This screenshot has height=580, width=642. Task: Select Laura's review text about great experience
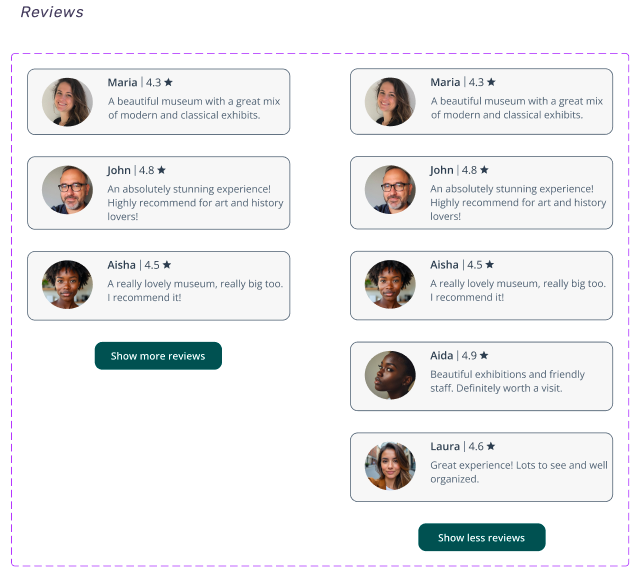point(518,472)
